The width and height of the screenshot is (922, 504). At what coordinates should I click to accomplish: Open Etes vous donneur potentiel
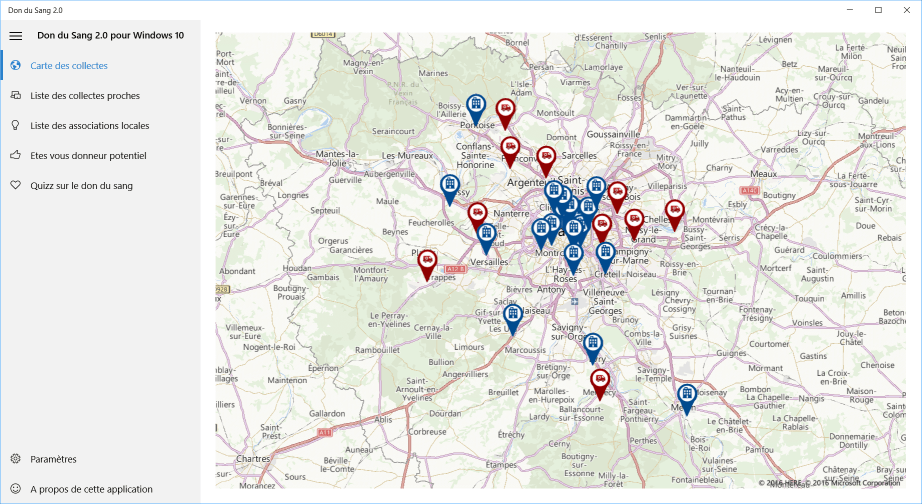[x=101, y=155]
